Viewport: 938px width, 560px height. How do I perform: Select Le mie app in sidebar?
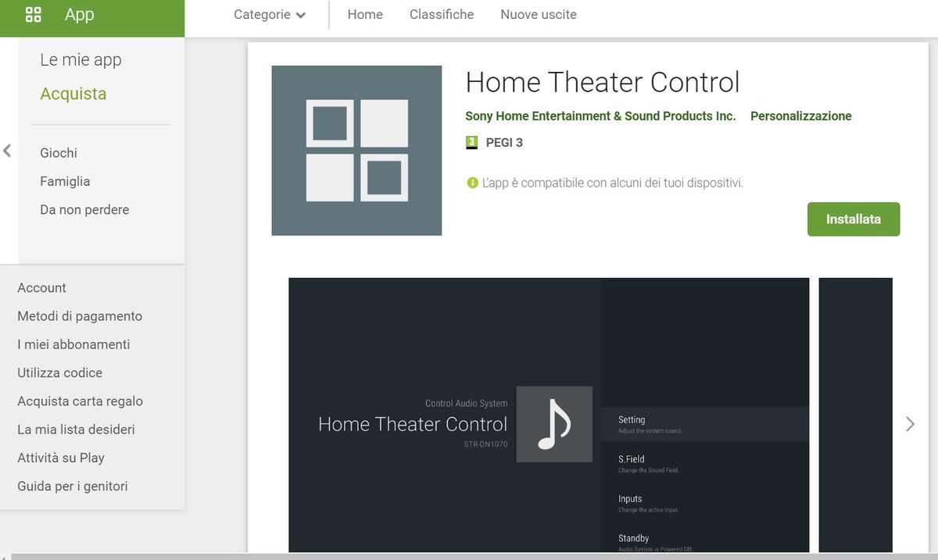coord(81,59)
